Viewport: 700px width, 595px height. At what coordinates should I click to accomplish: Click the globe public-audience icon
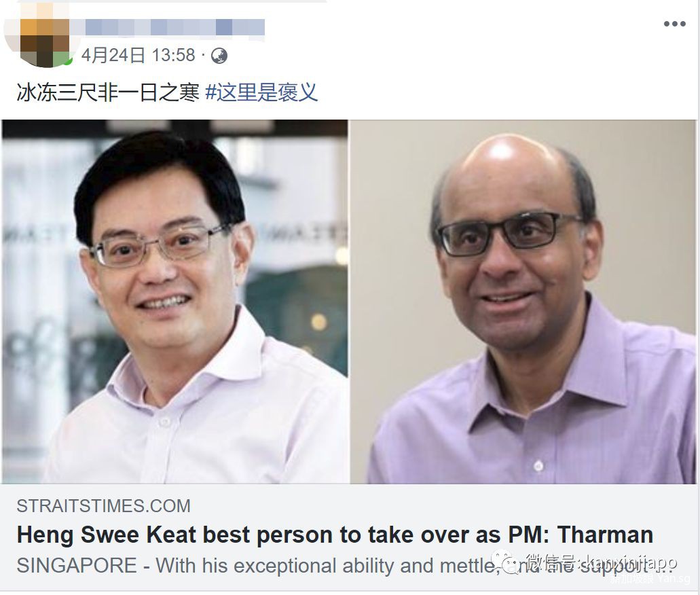pyautogui.click(x=219, y=56)
